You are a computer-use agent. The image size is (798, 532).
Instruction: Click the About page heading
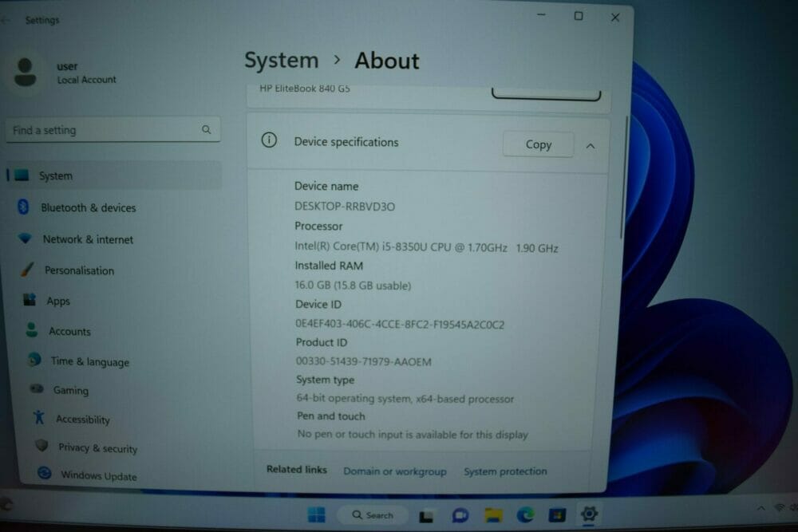click(387, 61)
